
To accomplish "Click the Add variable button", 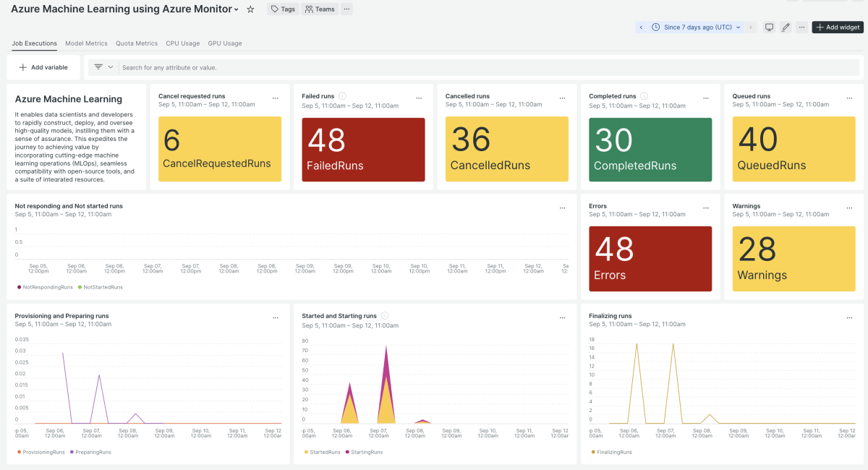I will click(x=43, y=67).
